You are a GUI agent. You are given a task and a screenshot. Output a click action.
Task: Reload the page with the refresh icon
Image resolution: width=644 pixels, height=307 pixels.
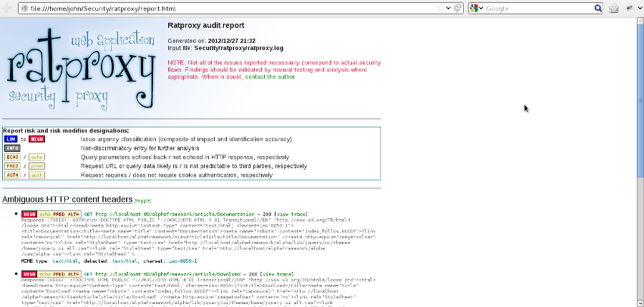point(457,9)
